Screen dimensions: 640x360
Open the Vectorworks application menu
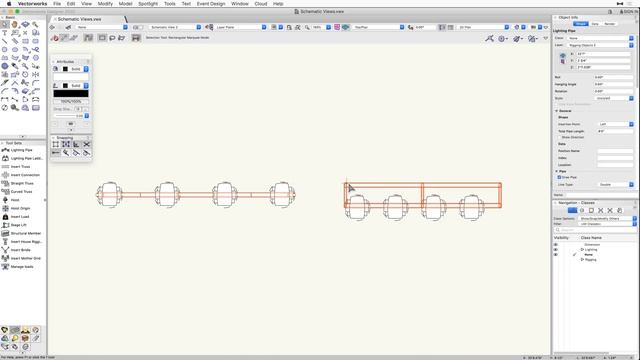[32, 4]
